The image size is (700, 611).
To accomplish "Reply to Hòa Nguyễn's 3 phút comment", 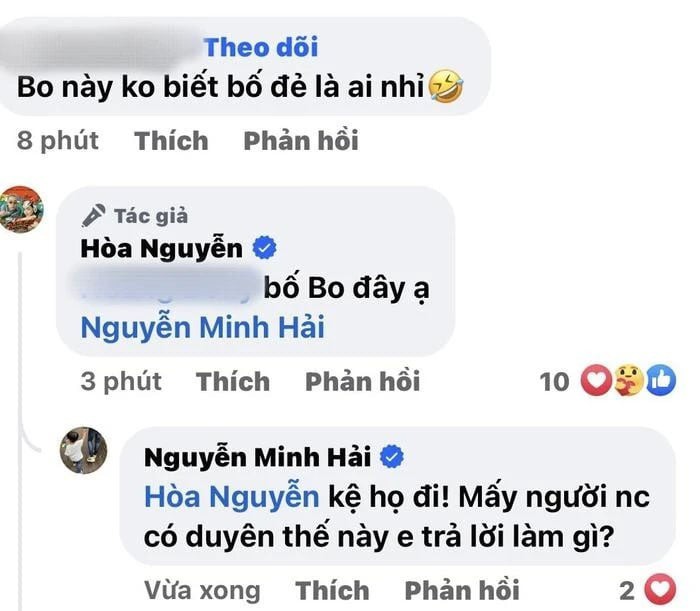I will pos(362,382).
